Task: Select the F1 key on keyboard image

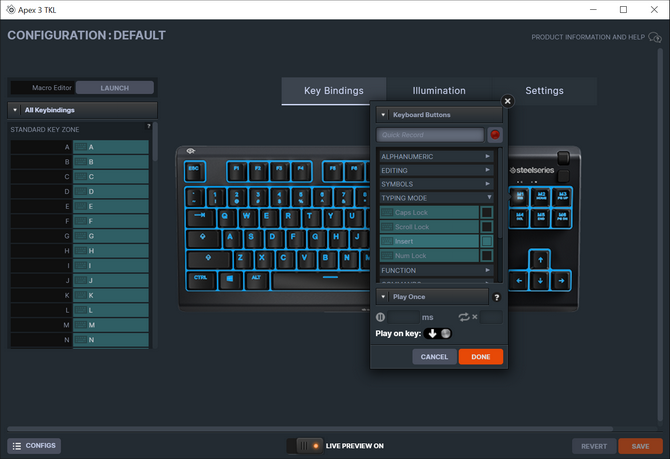Action: point(237,171)
